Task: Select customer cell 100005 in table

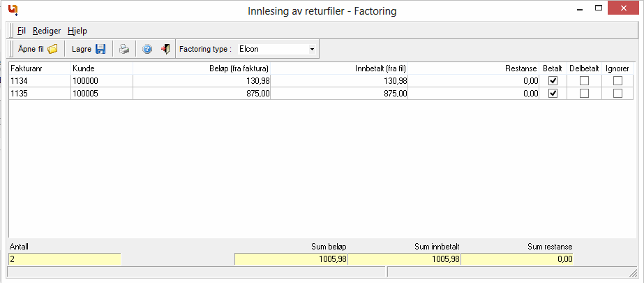Action: tap(101, 94)
